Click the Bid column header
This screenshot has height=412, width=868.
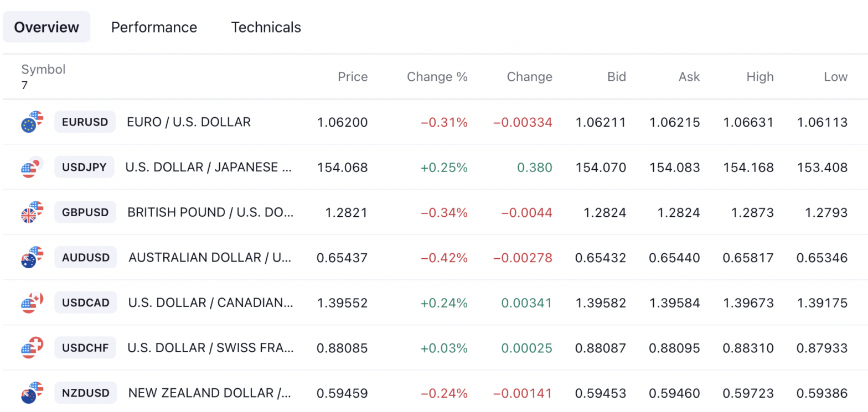616,77
